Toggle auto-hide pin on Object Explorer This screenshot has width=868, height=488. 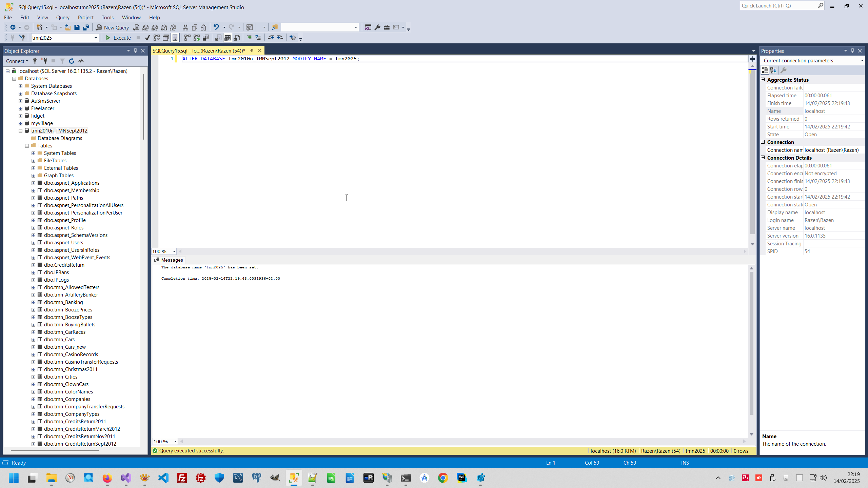[135, 51]
